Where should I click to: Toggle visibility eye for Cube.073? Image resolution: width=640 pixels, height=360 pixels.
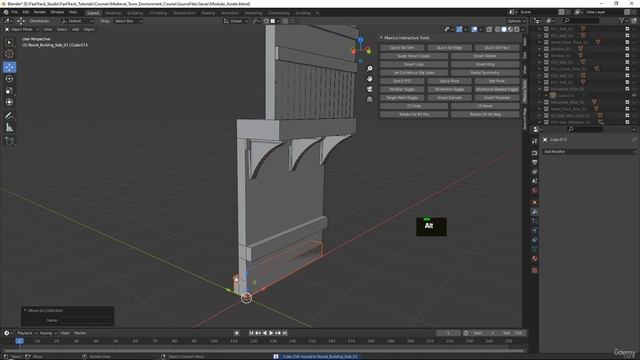click(x=633, y=96)
